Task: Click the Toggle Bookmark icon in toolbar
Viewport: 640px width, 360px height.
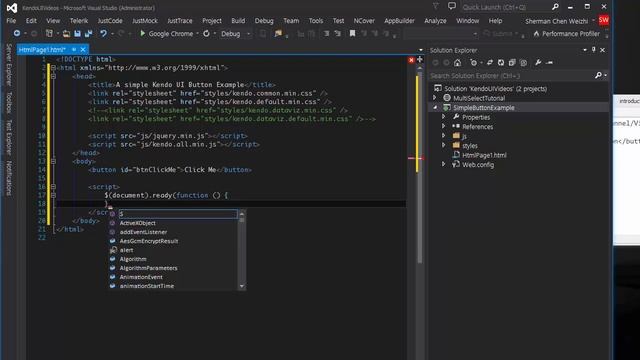Action: coord(352,33)
